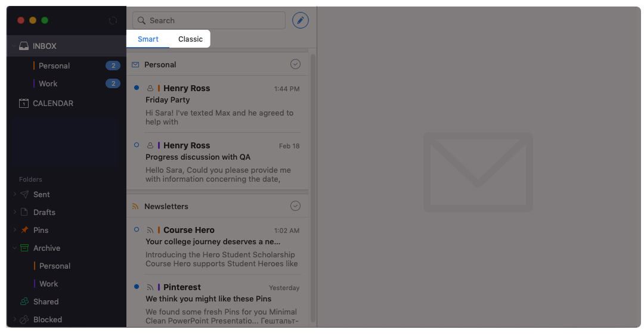Click the compose new email pencil icon
This screenshot has width=644, height=336.
pos(300,20)
